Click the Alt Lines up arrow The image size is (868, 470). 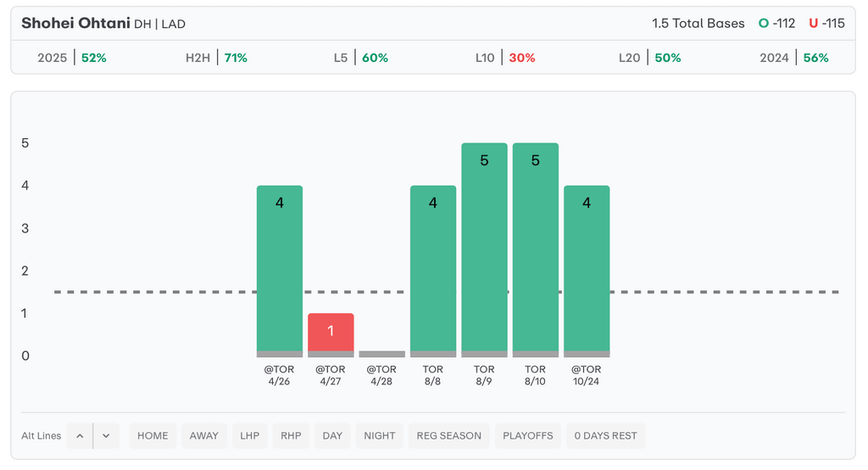click(80, 436)
